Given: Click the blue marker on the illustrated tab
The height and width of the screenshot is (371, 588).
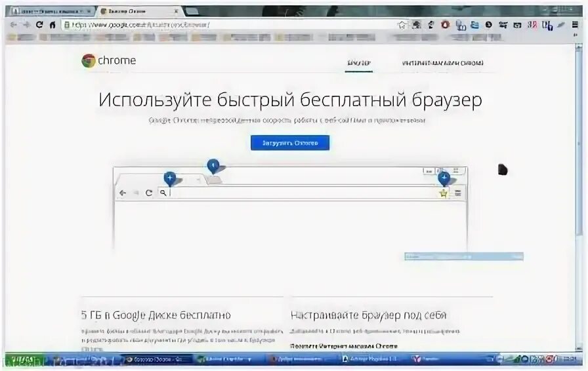Looking at the screenshot, I should [170, 179].
